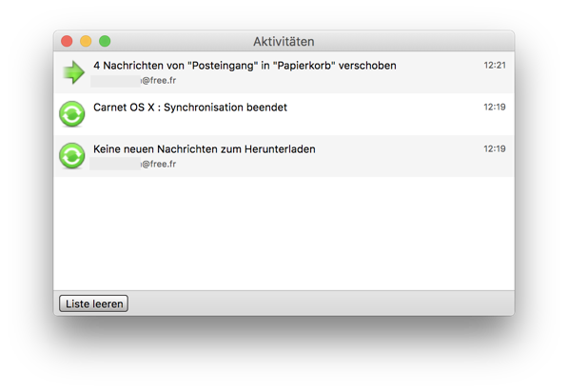Click the 12:21 timestamp
Image resolution: width=568 pixels, height=392 pixels.
pyautogui.click(x=495, y=66)
